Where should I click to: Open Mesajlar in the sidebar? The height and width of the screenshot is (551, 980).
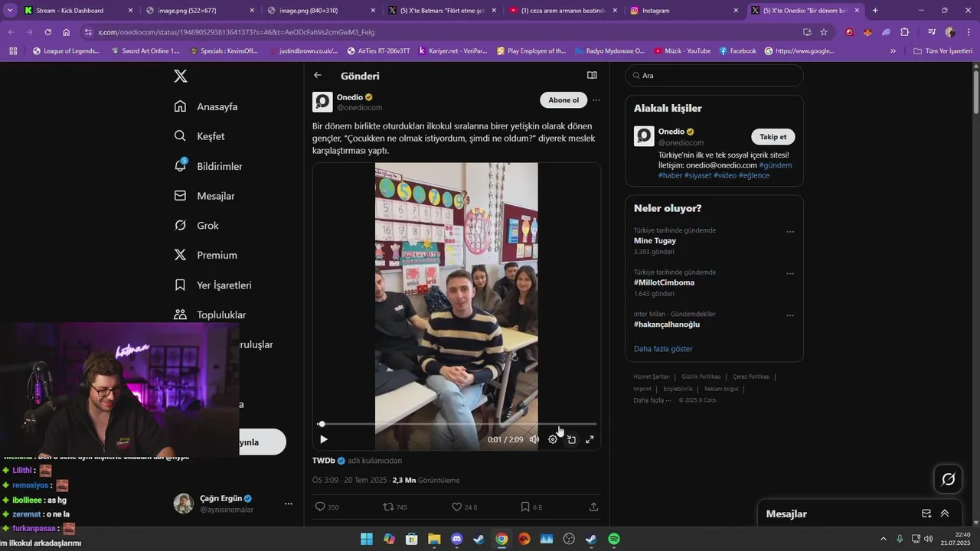[204, 196]
